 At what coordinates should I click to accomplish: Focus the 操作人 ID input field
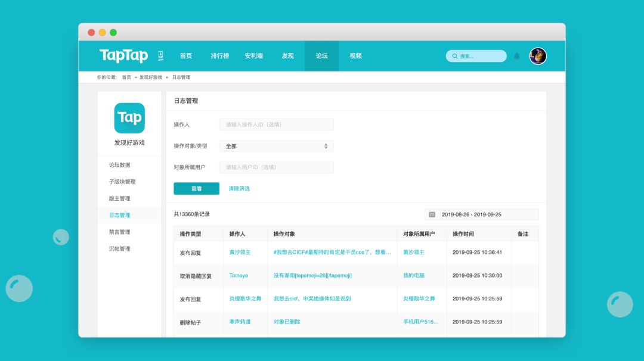click(276, 125)
